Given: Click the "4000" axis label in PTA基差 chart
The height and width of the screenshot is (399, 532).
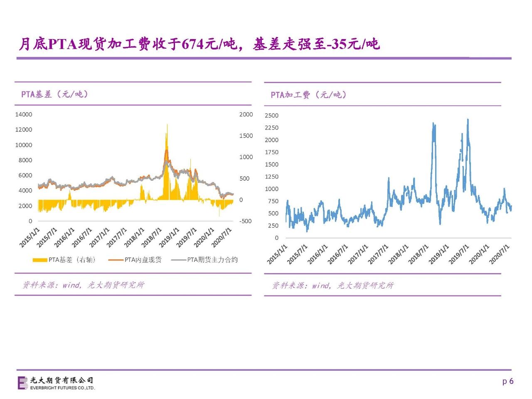Looking at the screenshot, I should click(25, 190).
